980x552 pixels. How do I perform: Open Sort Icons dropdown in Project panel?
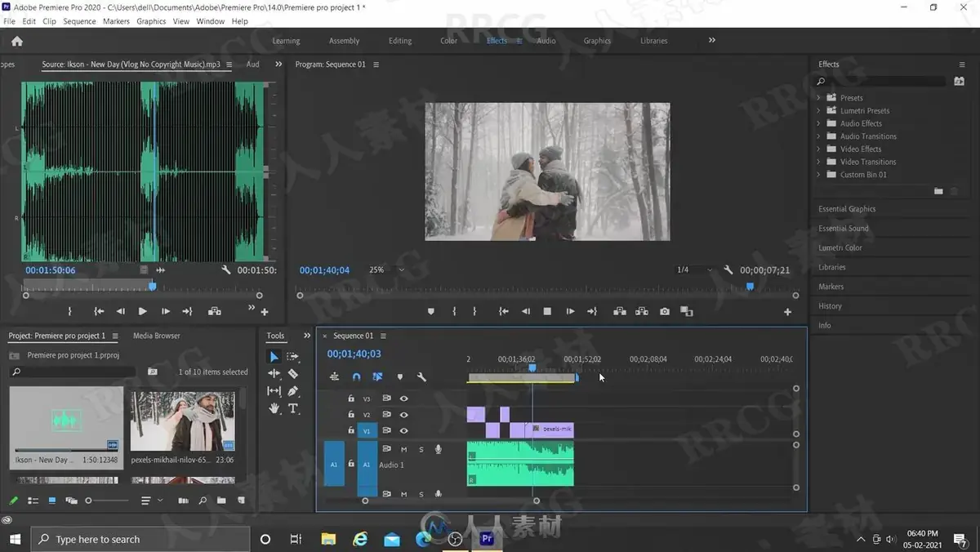149,501
